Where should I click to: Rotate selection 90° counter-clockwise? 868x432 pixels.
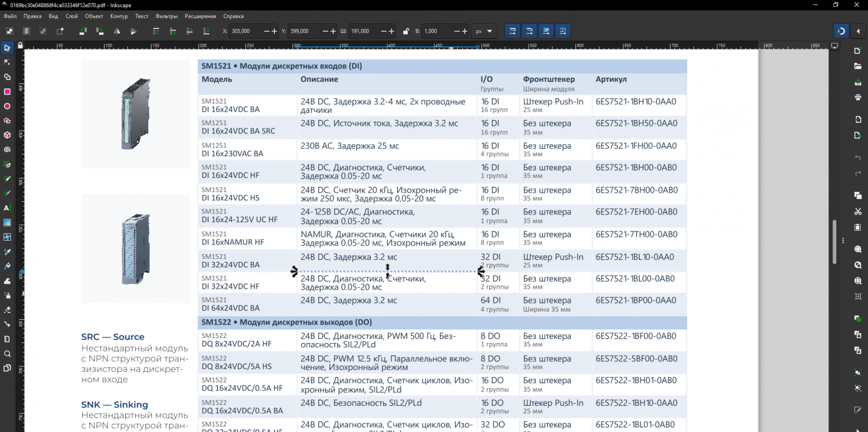(83, 31)
